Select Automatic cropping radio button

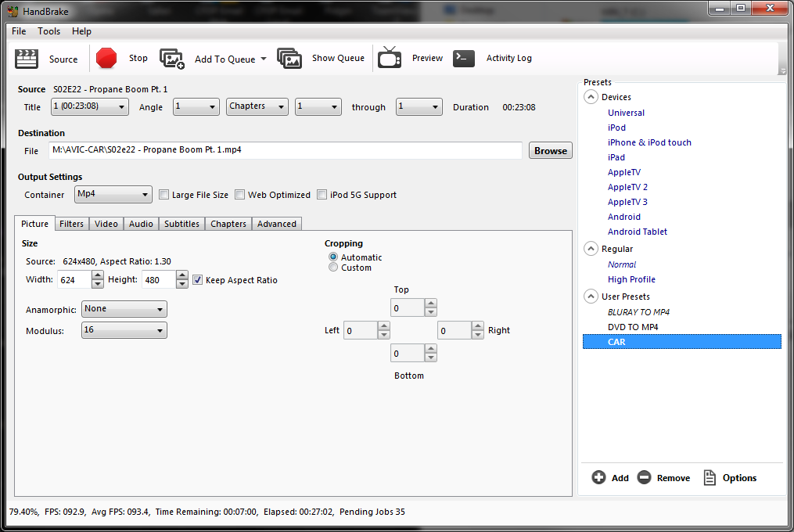(x=333, y=257)
